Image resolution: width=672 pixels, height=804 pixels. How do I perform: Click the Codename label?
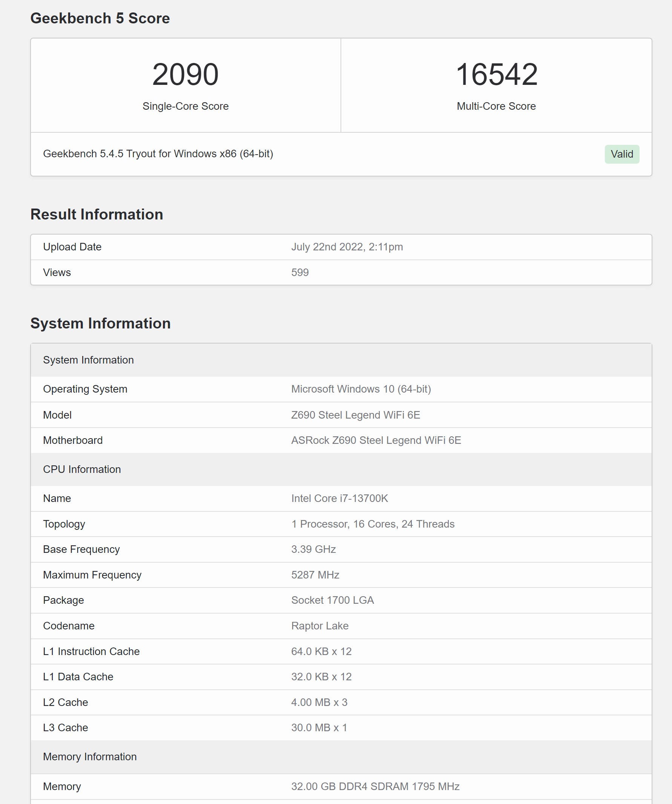tap(69, 626)
